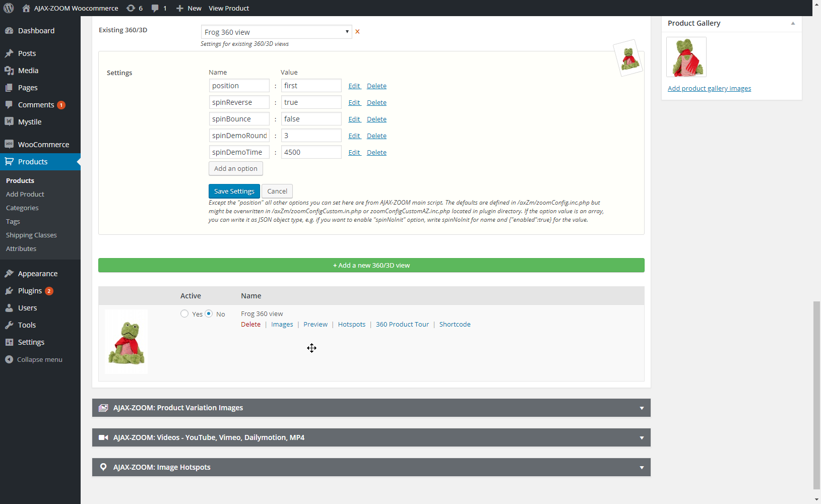Click the New plus icon in admin bar
Screen dimensions: 821x504
click(x=179, y=8)
